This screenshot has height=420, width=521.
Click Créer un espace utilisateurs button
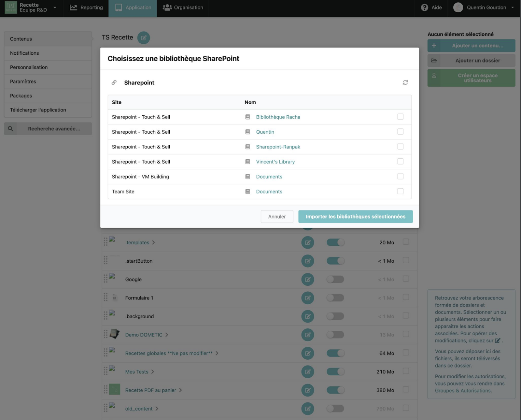click(472, 78)
